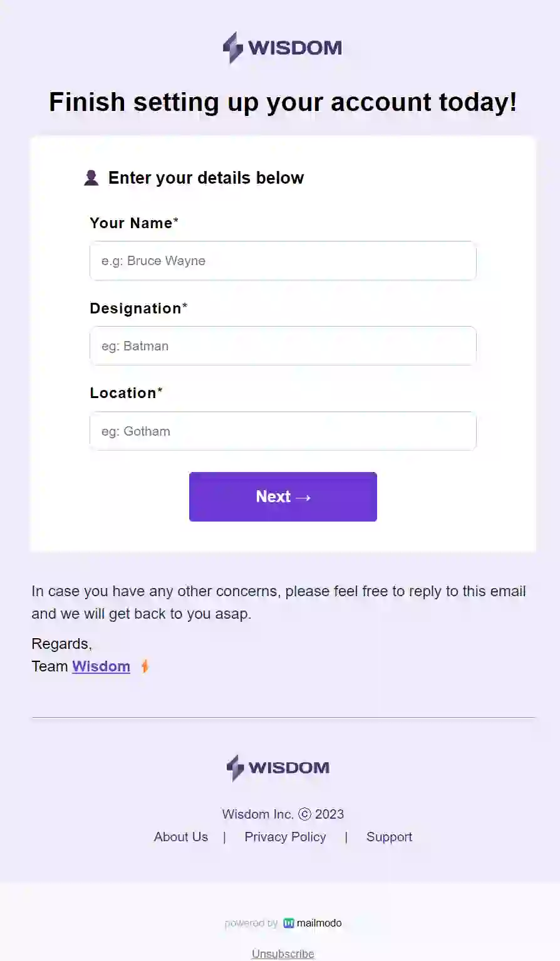560x961 pixels.
Task: Open the Support page
Action: pos(389,837)
